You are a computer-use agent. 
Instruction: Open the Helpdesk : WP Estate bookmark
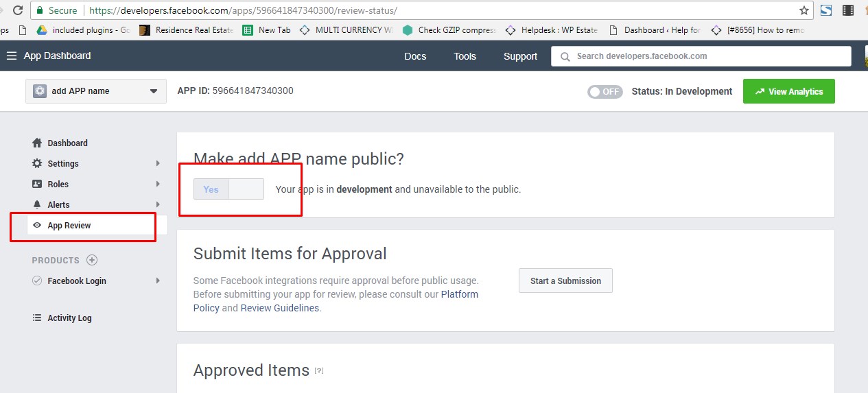[x=552, y=30]
